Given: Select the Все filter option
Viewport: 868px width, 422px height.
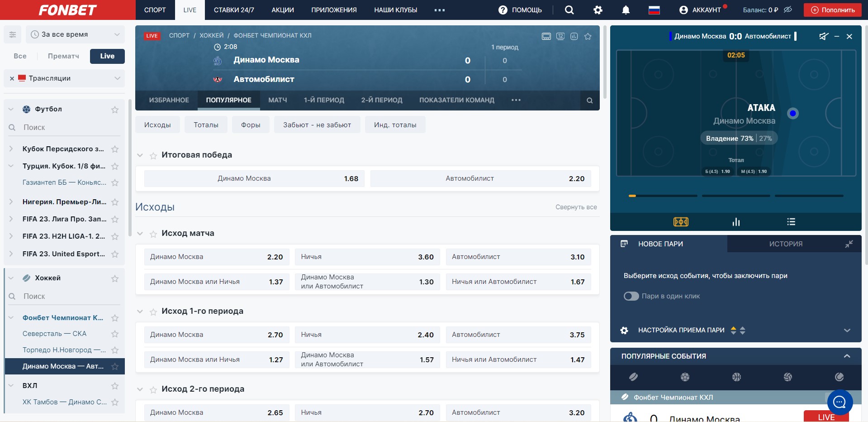Looking at the screenshot, I should point(20,56).
